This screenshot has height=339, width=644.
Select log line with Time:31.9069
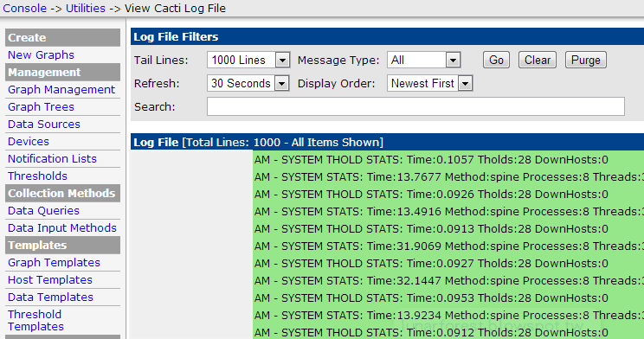tap(448, 246)
